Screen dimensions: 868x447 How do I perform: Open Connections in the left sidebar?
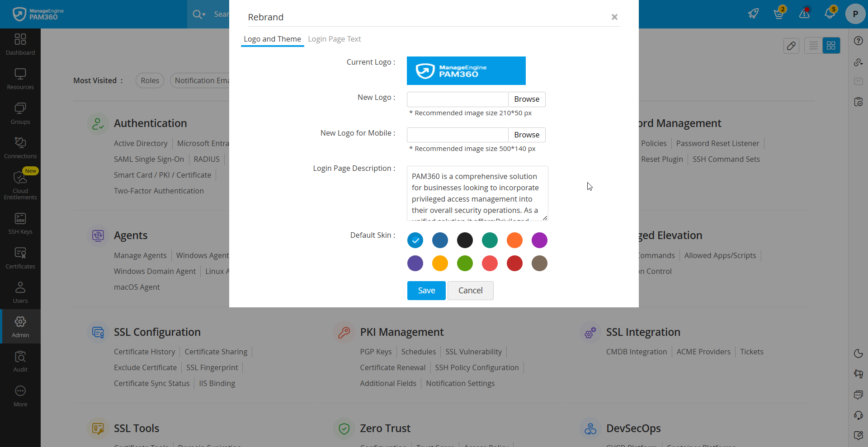coord(20,148)
